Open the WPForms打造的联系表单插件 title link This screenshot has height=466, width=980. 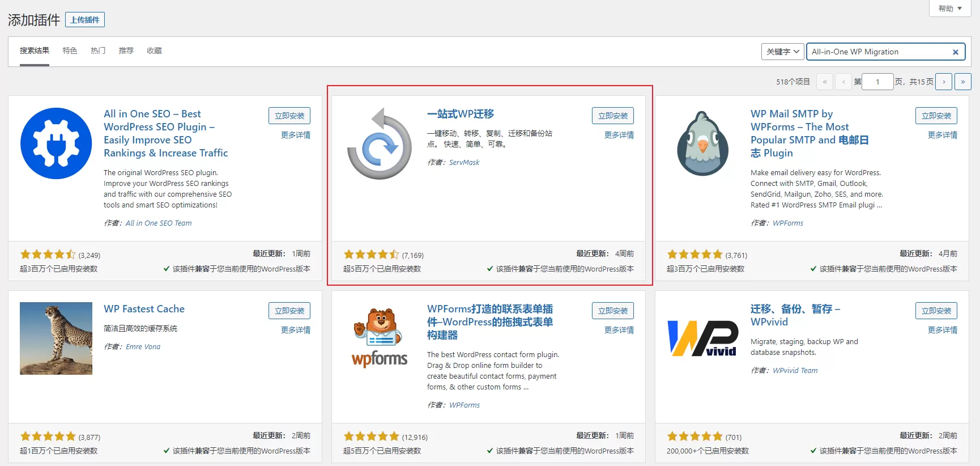tap(490, 322)
